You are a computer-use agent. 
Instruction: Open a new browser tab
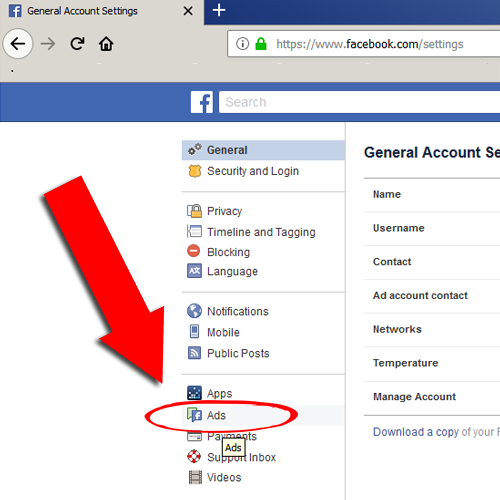(x=219, y=10)
